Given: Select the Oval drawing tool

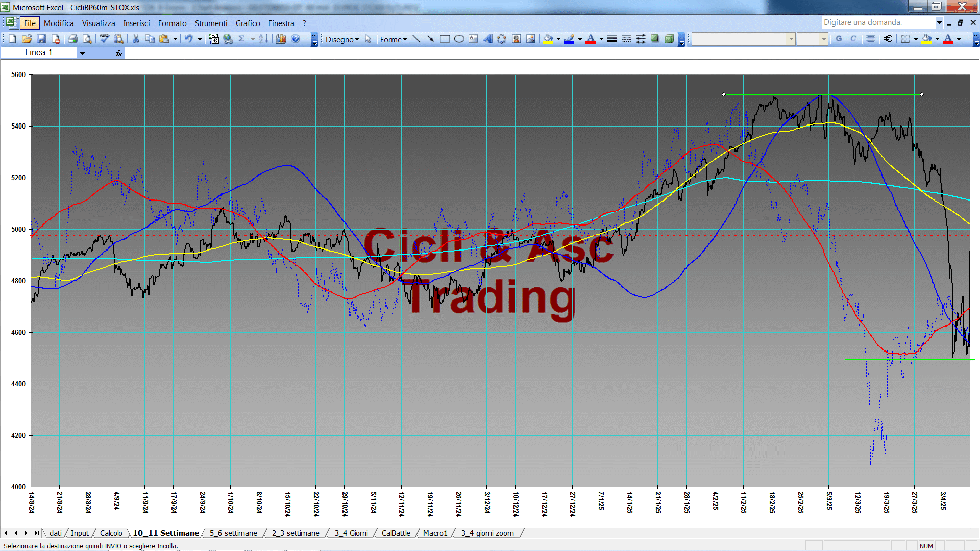Looking at the screenshot, I should click(459, 39).
